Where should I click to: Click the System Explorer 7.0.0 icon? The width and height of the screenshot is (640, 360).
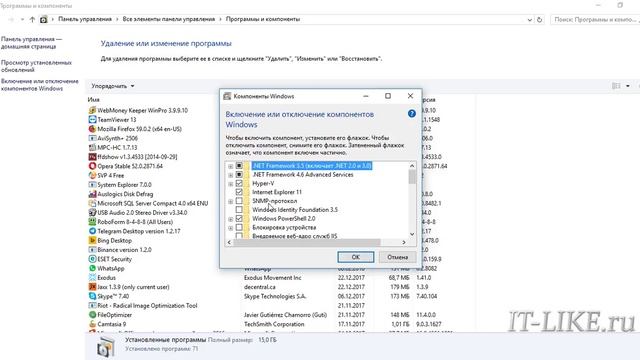[92, 185]
